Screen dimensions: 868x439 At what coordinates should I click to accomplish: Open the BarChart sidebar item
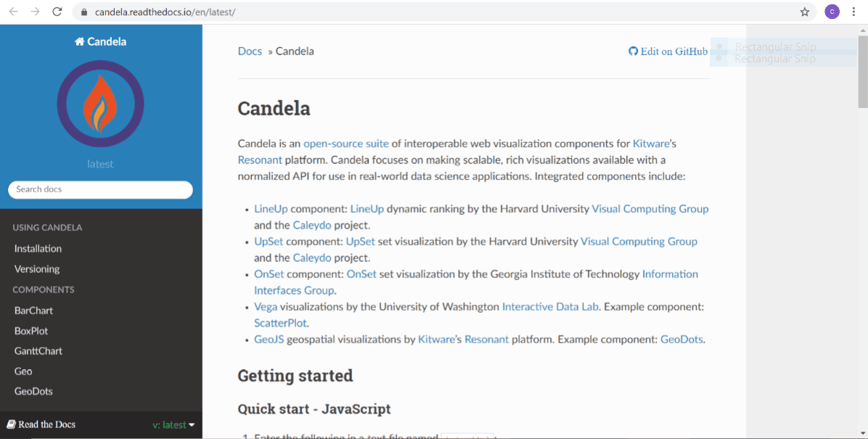pyautogui.click(x=33, y=310)
